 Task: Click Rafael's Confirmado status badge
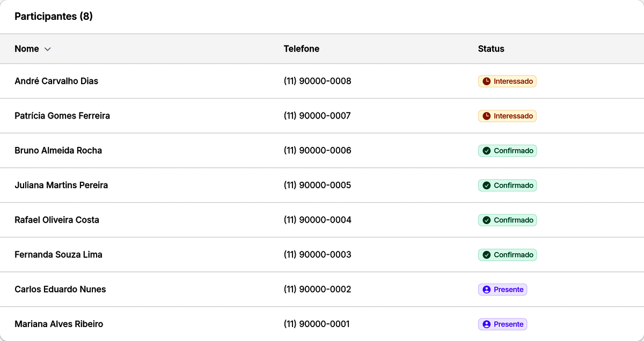508,220
